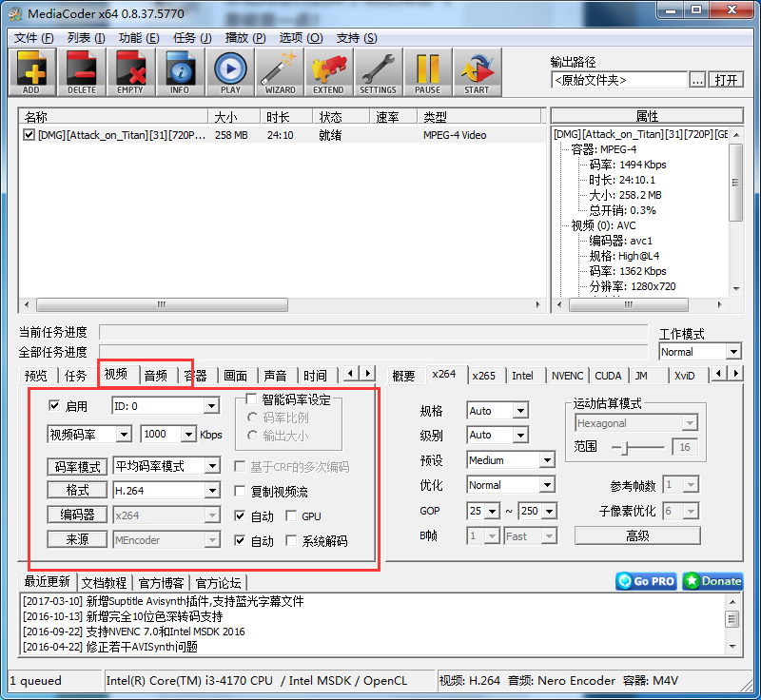
Task: Click the EMPTY icon to clear the list
Action: [131, 71]
